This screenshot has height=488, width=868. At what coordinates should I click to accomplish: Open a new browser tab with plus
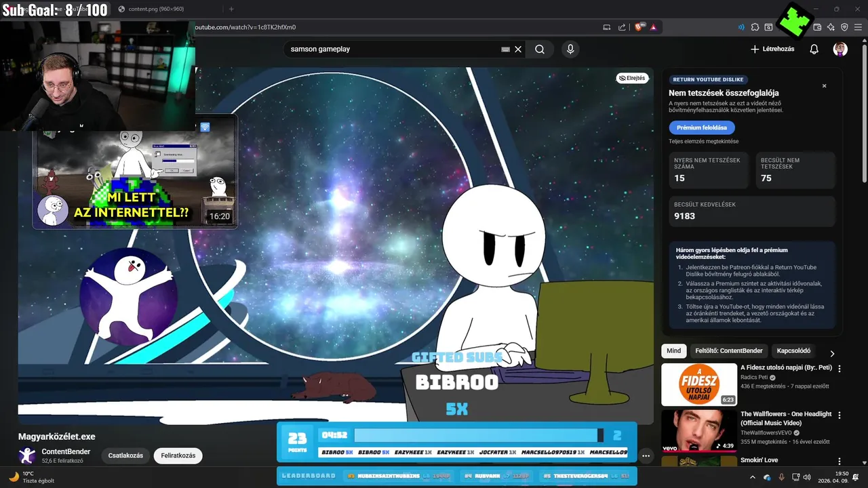(231, 9)
